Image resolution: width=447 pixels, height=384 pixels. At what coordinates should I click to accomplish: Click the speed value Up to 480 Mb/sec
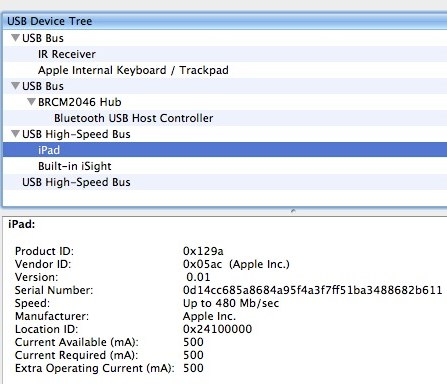pos(231,303)
